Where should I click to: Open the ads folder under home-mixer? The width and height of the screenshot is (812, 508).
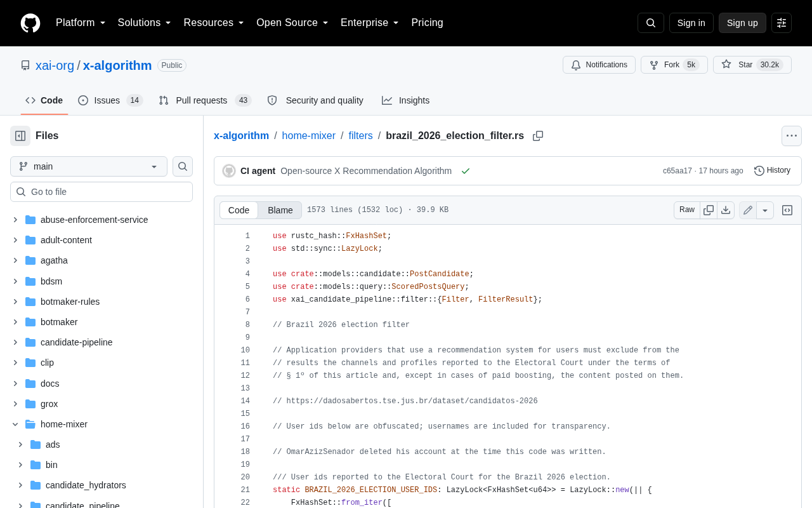[x=53, y=444]
